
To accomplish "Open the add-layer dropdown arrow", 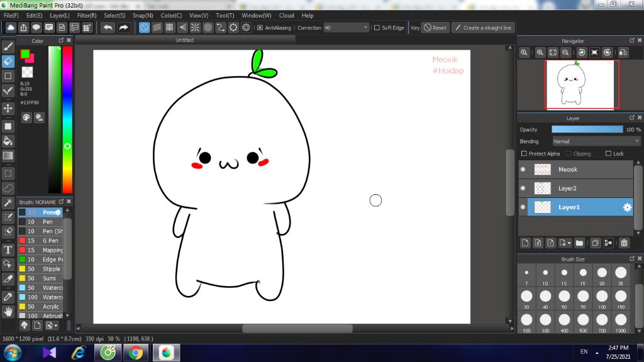I will (569, 243).
